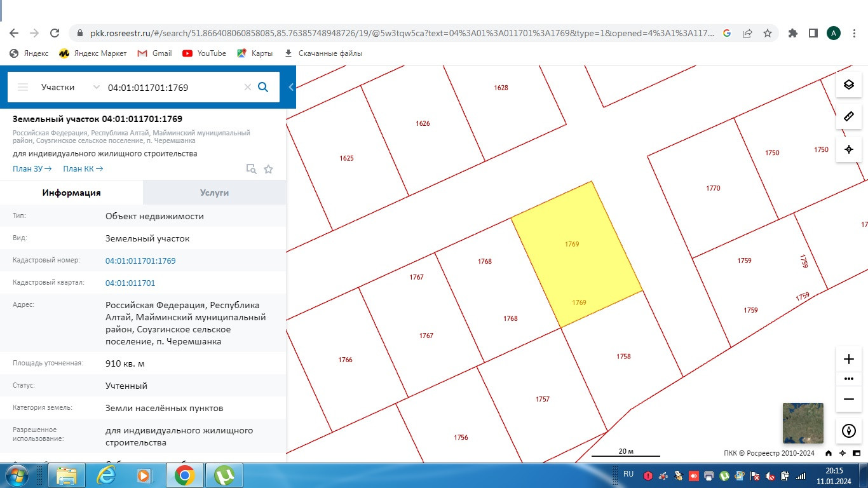This screenshot has width=868, height=488.
Task: Share this page via the address bar icon
Action: (x=747, y=33)
